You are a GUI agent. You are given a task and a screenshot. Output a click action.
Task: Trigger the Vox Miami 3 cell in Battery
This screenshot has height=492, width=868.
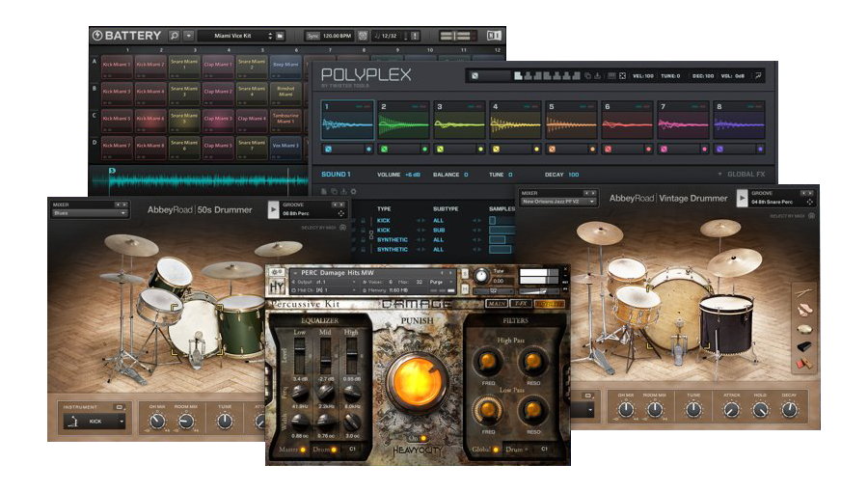pyautogui.click(x=285, y=147)
